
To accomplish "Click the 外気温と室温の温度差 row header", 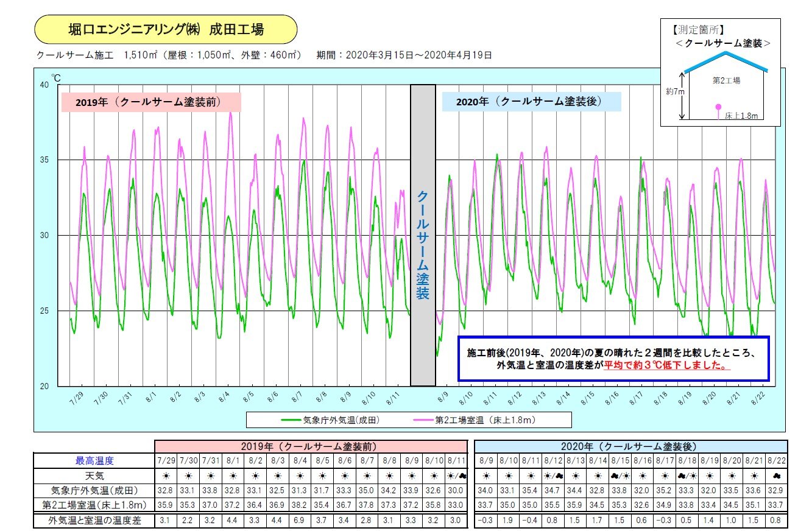I will pyautogui.click(x=94, y=521).
